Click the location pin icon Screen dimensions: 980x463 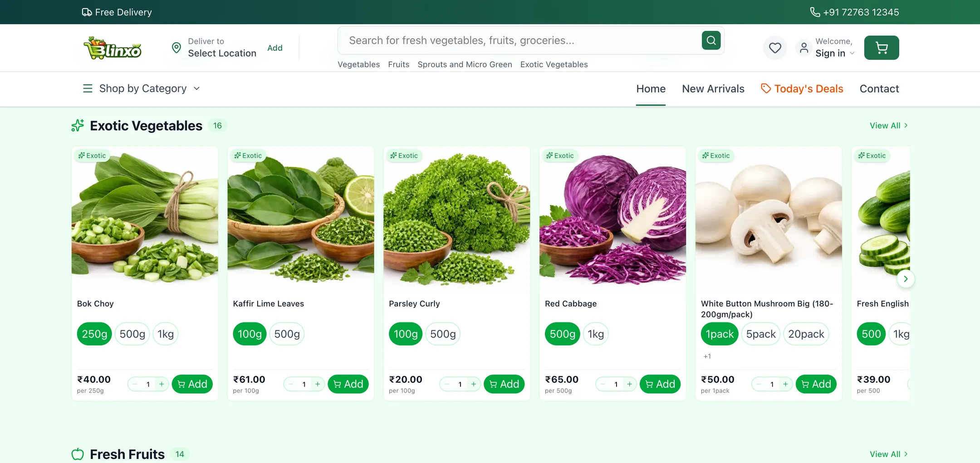click(176, 48)
